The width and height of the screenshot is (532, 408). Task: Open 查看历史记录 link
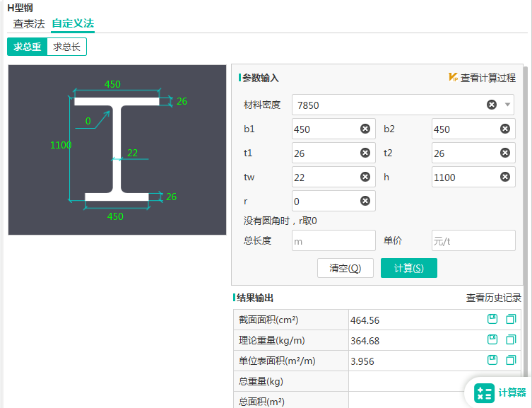pos(494,298)
